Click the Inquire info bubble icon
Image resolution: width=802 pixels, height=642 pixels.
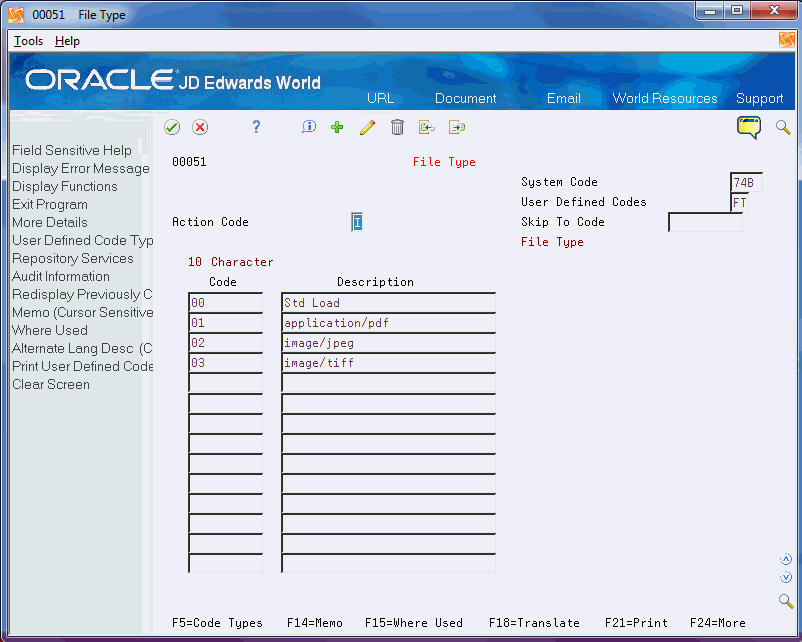coord(309,127)
